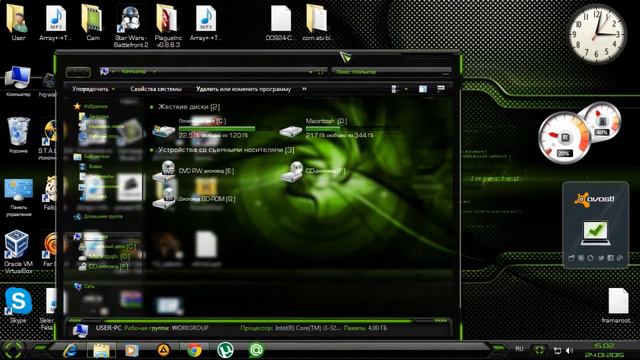Screen dimensions: 640x360
Task: Open Mail.ru Agent from taskbar
Action: tap(256, 350)
